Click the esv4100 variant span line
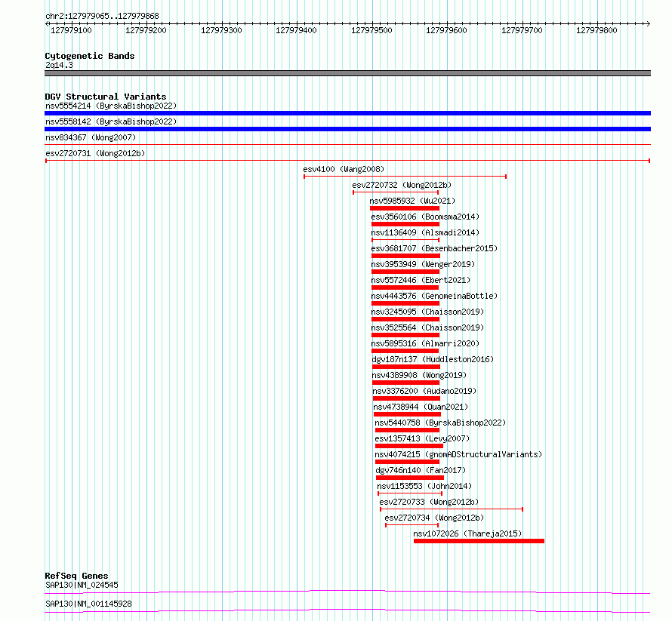This screenshot has width=672, height=621. coord(405,177)
